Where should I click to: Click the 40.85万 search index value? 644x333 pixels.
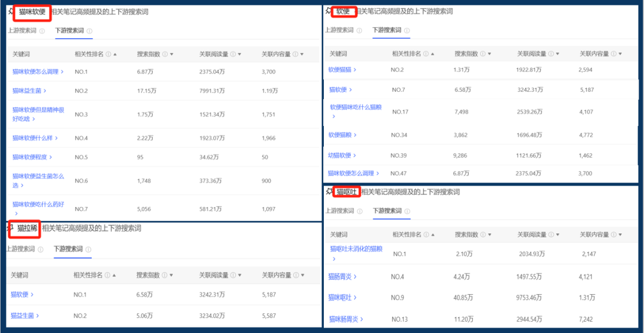coord(463,297)
